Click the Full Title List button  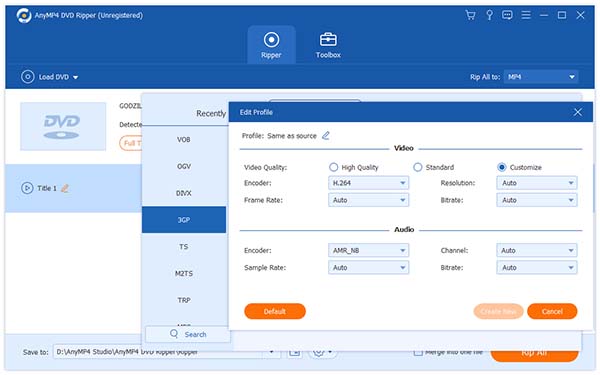click(x=130, y=143)
